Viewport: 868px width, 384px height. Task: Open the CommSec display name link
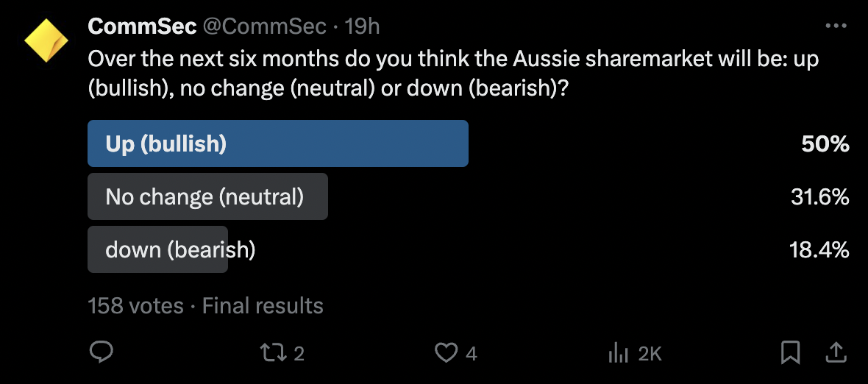(142, 26)
